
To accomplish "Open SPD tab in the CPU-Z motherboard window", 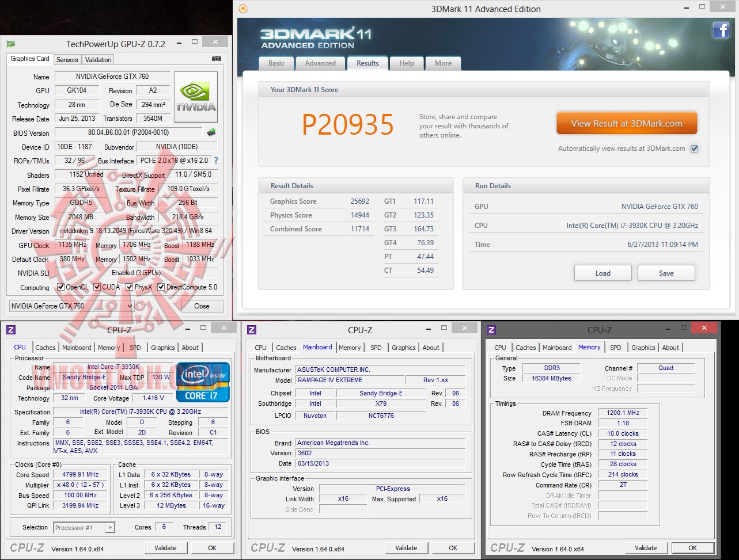I will [376, 348].
